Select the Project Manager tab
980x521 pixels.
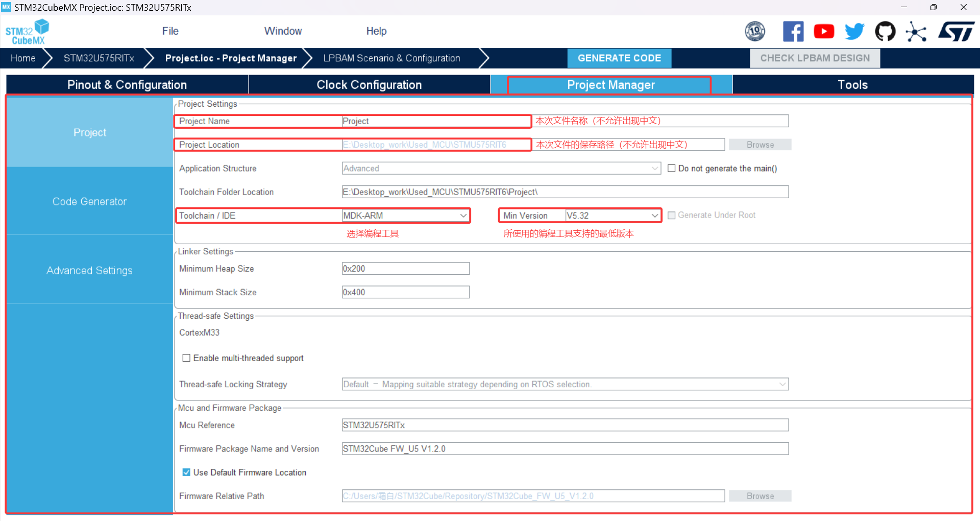click(611, 85)
